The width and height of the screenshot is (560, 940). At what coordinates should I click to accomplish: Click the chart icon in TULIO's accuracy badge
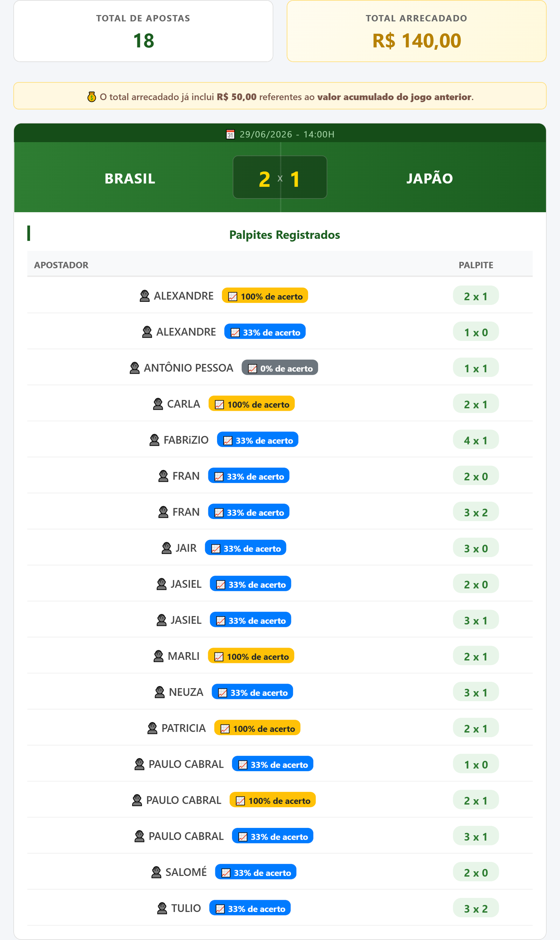click(x=220, y=909)
